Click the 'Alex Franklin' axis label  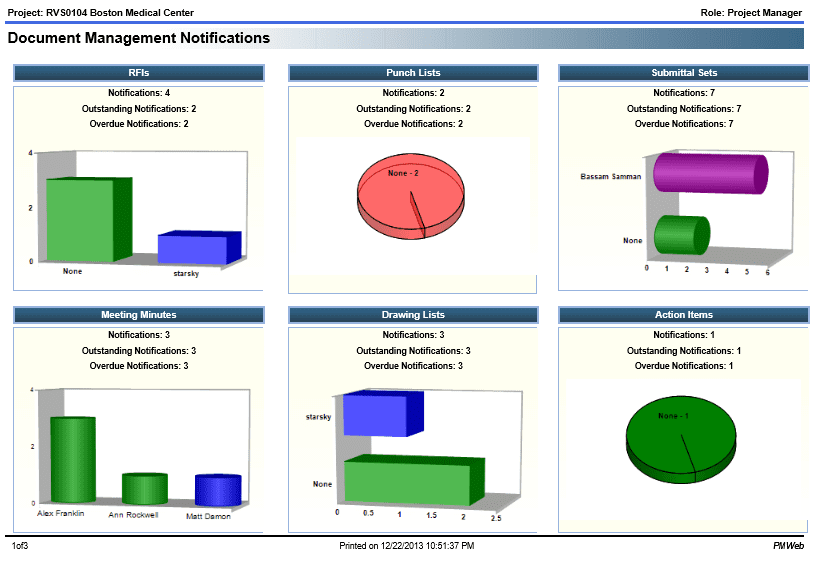click(61, 513)
